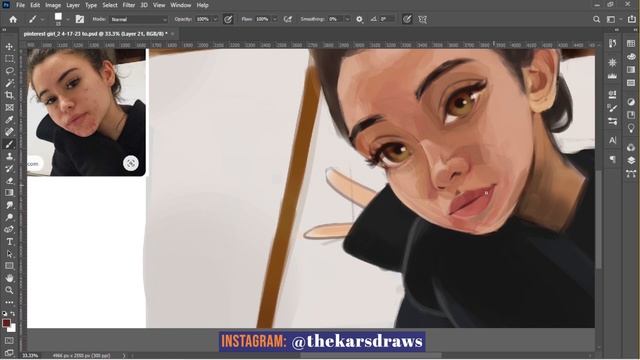Open the File menu
Screen dimensions: 640x360
pos(20,5)
